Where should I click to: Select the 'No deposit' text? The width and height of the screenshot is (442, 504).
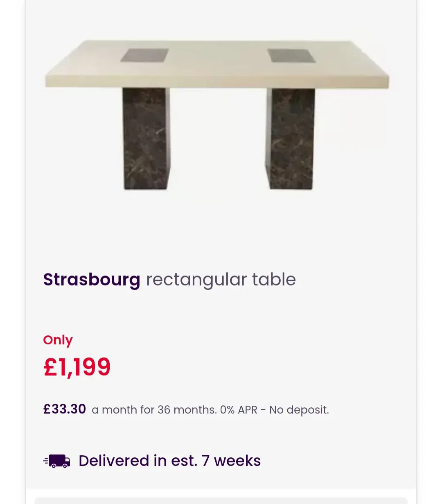click(x=299, y=410)
